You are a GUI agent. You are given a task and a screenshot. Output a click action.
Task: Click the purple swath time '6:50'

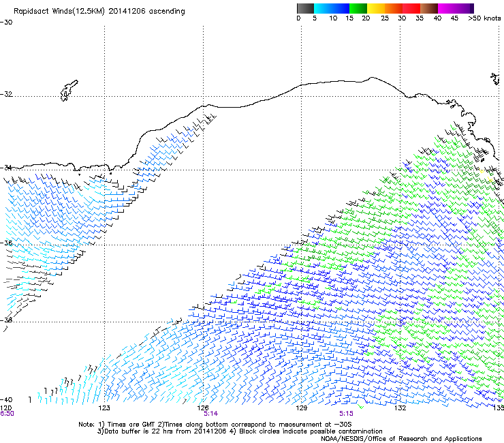pyautogui.click(x=7, y=414)
